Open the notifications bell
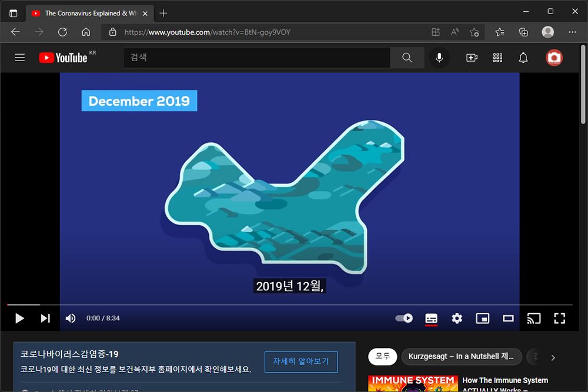 click(523, 58)
